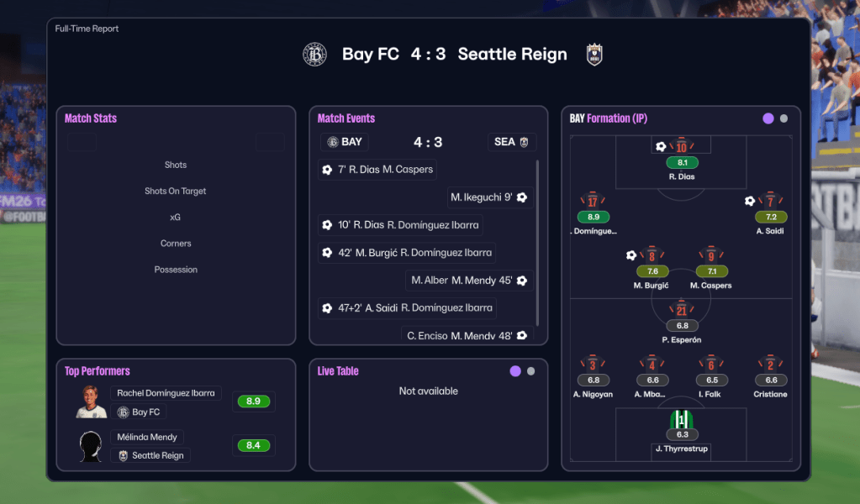This screenshot has height=504, width=860.
Task: Open the BAY Formation (IP) panel title
Action: click(608, 118)
